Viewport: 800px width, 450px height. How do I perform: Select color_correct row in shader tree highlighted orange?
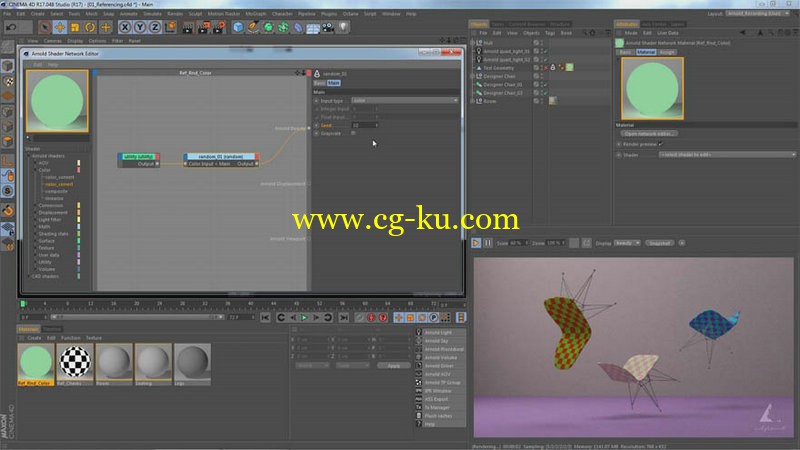[x=59, y=184]
